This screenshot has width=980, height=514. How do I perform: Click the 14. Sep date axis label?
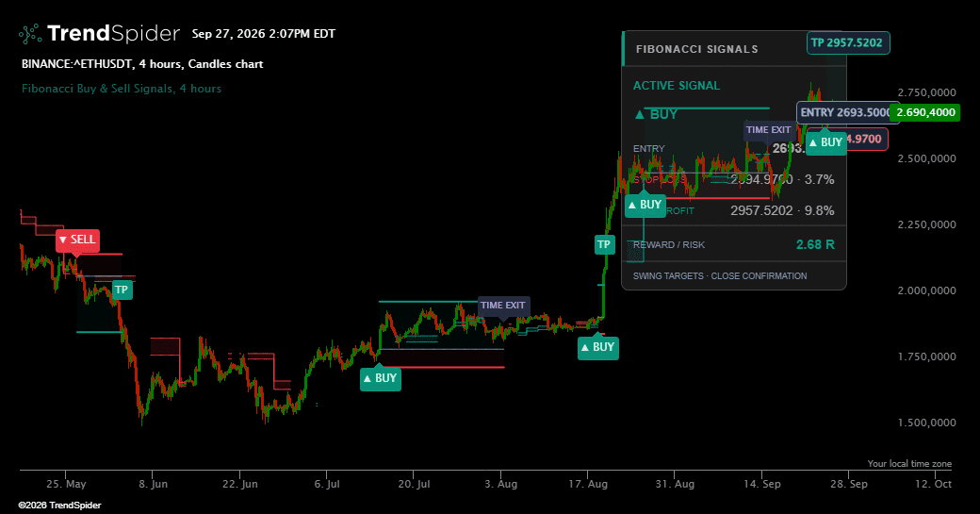click(762, 484)
